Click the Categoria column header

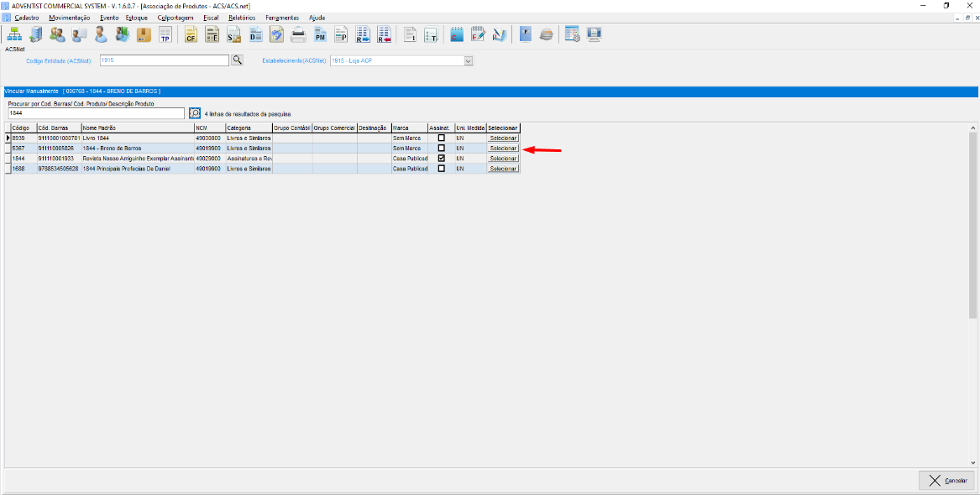tap(249, 128)
